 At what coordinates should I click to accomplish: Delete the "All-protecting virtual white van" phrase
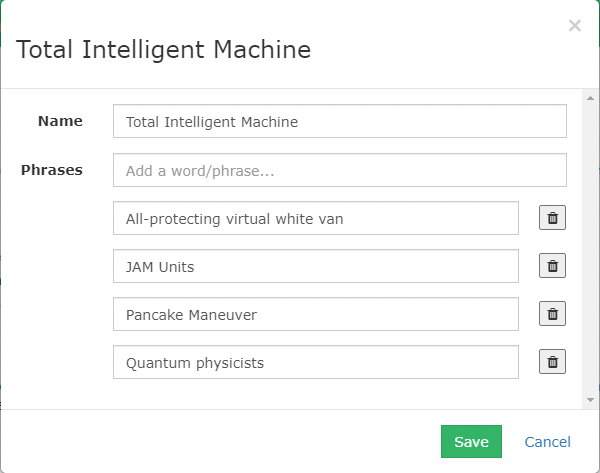(552, 218)
